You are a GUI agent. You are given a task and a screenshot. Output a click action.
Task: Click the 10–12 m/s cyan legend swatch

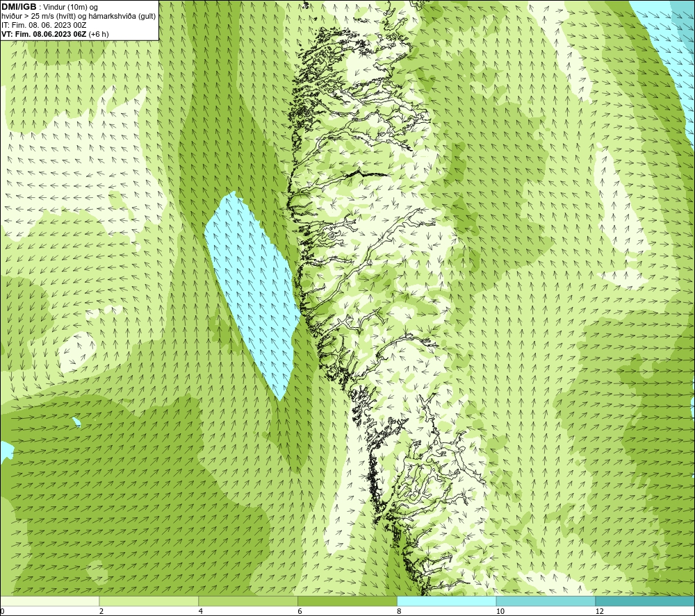pos(546,601)
